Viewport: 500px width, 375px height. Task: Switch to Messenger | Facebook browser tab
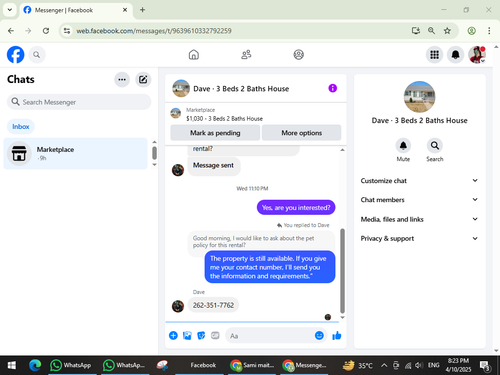(76, 10)
